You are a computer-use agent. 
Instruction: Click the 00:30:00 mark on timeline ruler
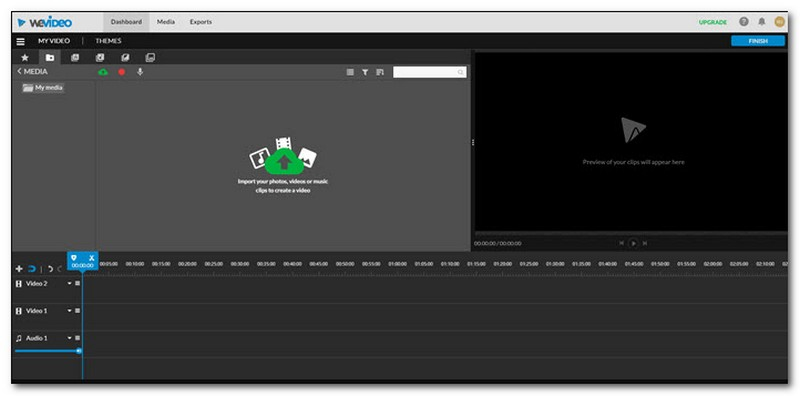point(239,264)
